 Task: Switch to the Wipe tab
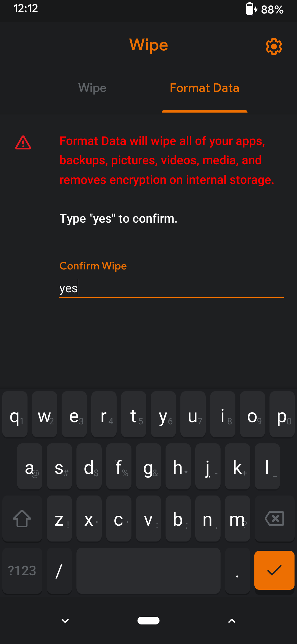(92, 88)
